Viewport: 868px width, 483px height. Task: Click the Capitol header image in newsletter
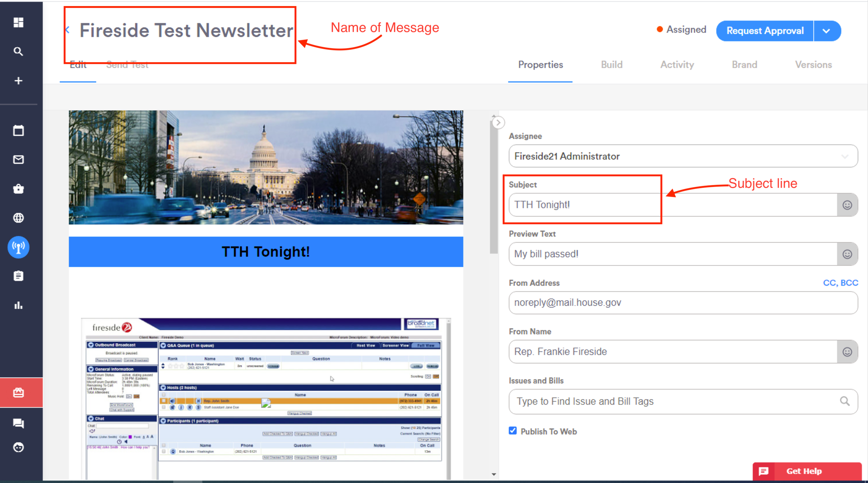266,167
